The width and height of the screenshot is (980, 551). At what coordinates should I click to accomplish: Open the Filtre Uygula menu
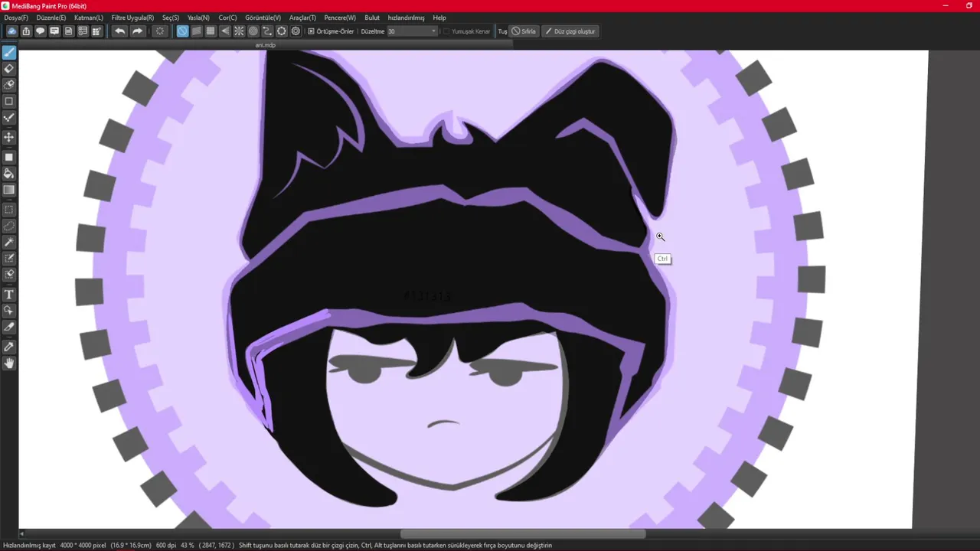[132, 18]
